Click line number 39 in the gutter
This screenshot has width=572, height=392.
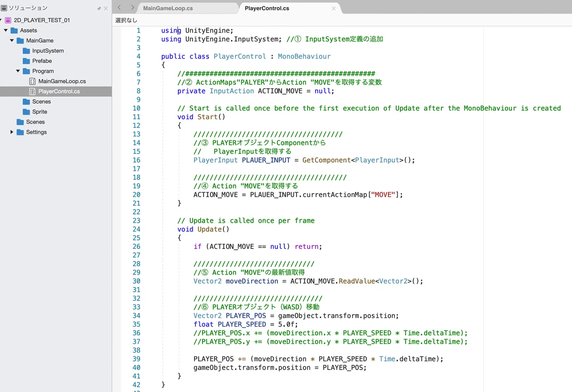pyautogui.click(x=136, y=359)
